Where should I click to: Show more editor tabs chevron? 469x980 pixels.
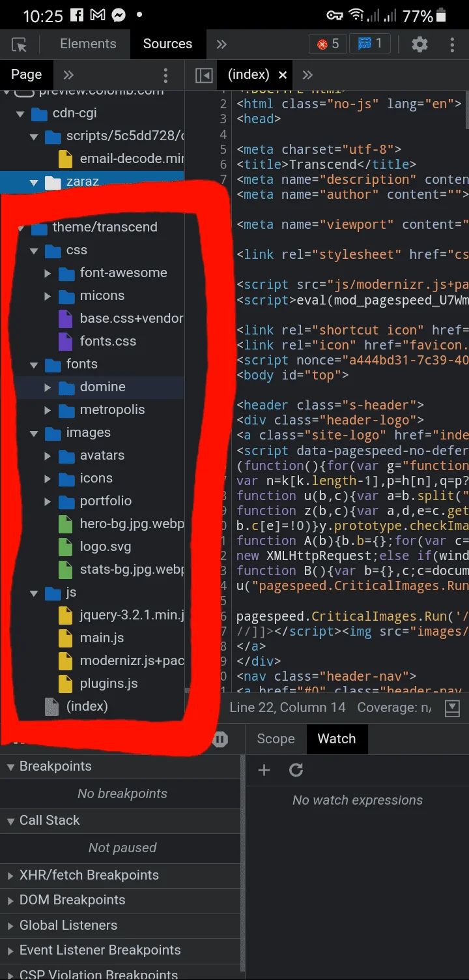tap(307, 75)
